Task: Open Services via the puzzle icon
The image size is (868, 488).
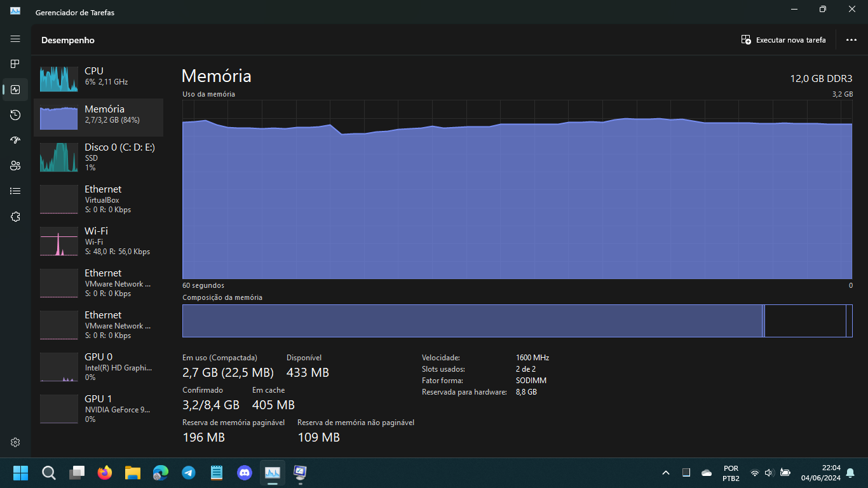Action: tap(15, 217)
